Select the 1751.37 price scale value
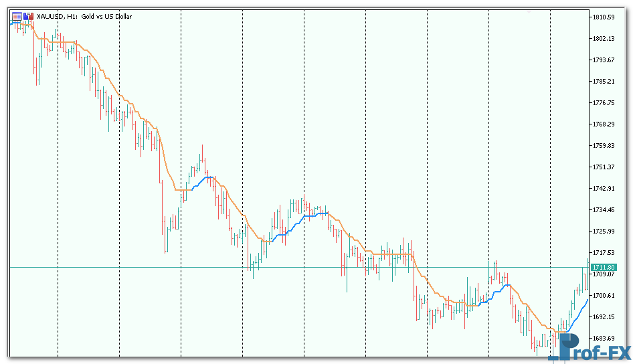633x364 pixels. click(x=604, y=167)
